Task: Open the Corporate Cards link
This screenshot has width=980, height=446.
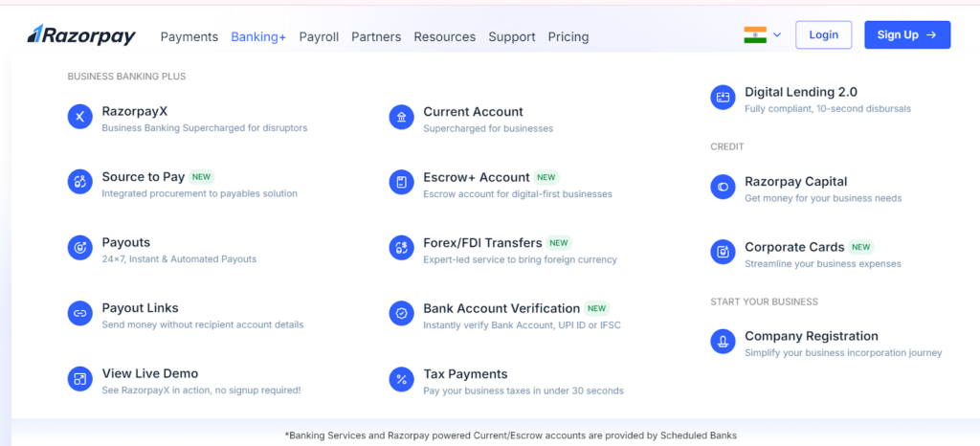Action: pos(794,247)
